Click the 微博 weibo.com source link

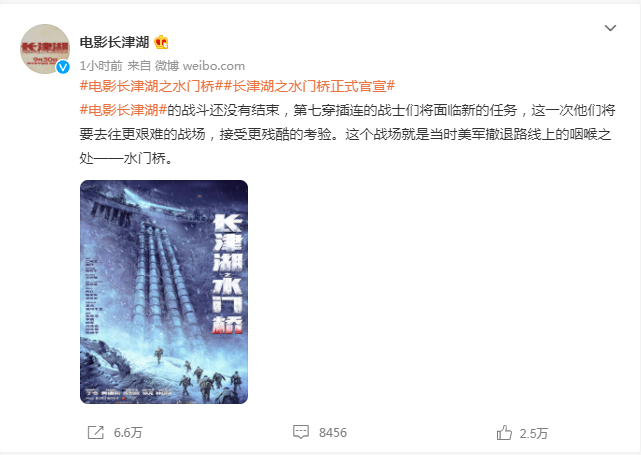pos(200,66)
